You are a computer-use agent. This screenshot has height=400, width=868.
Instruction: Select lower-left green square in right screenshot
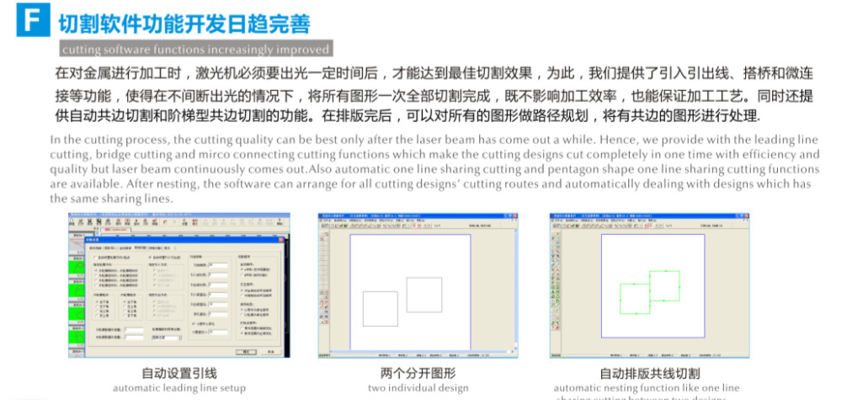pos(634,298)
